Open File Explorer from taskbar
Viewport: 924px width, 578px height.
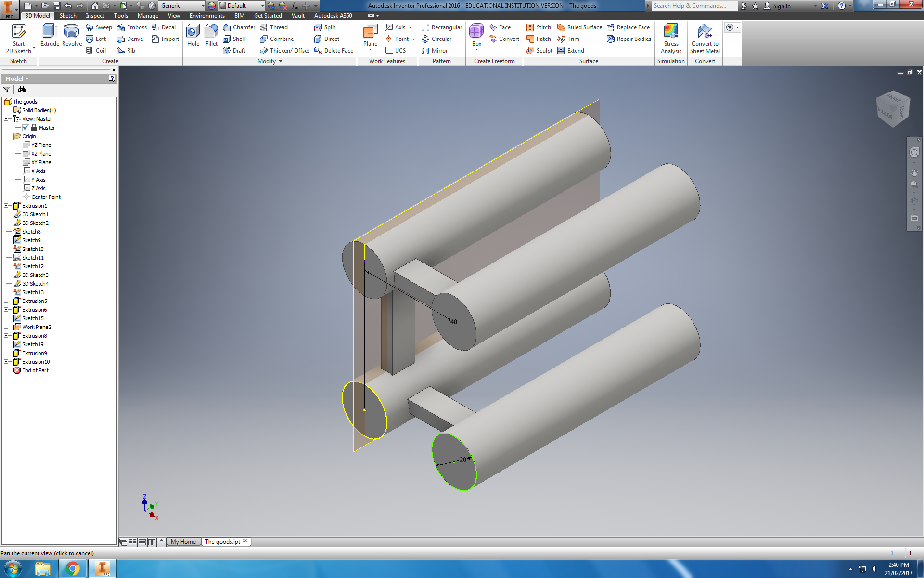(43, 569)
